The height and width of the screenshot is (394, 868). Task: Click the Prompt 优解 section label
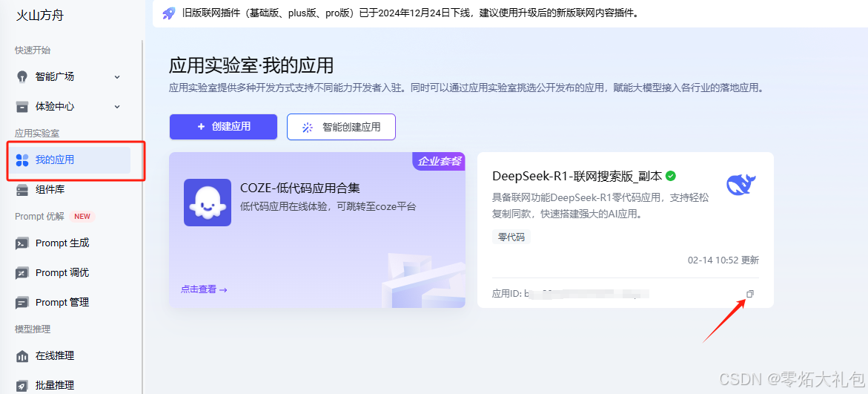(40, 217)
